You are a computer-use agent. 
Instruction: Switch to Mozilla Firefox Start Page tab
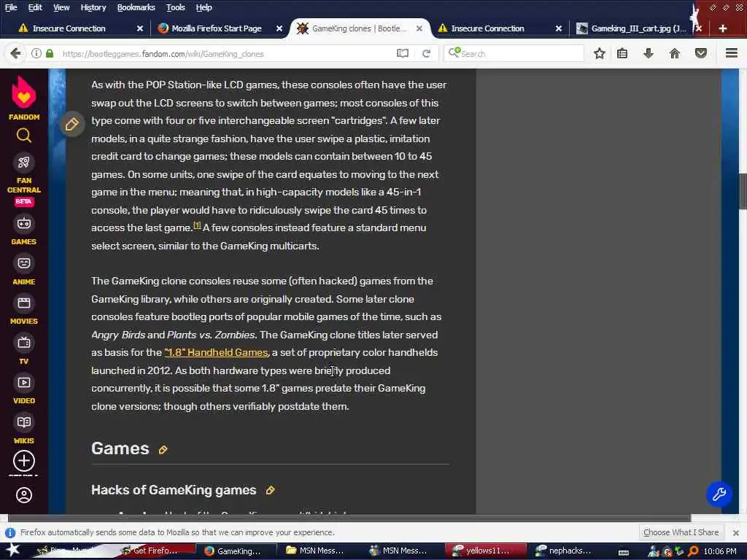click(x=217, y=28)
